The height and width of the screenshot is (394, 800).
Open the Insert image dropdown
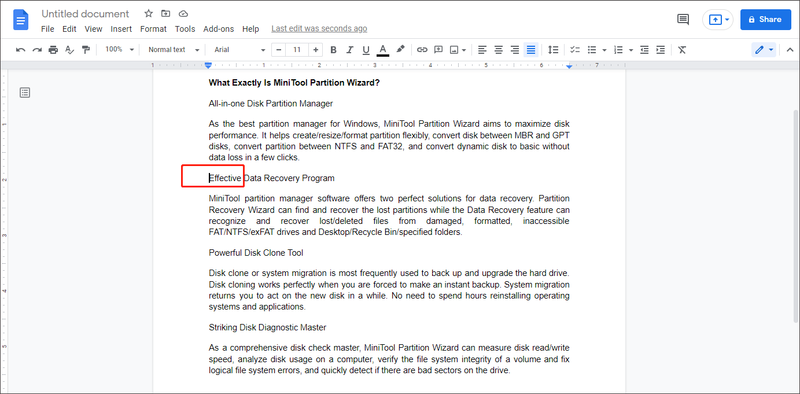[458, 50]
